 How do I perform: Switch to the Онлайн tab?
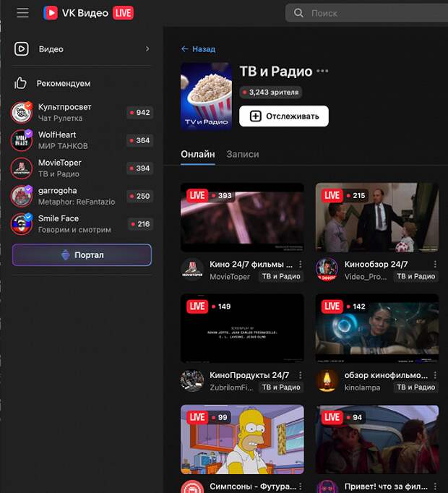coord(198,155)
